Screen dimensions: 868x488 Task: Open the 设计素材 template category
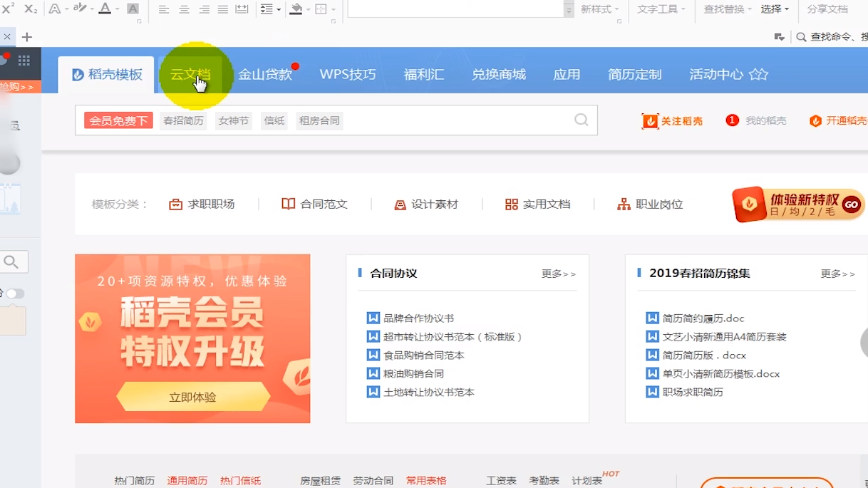[426, 204]
